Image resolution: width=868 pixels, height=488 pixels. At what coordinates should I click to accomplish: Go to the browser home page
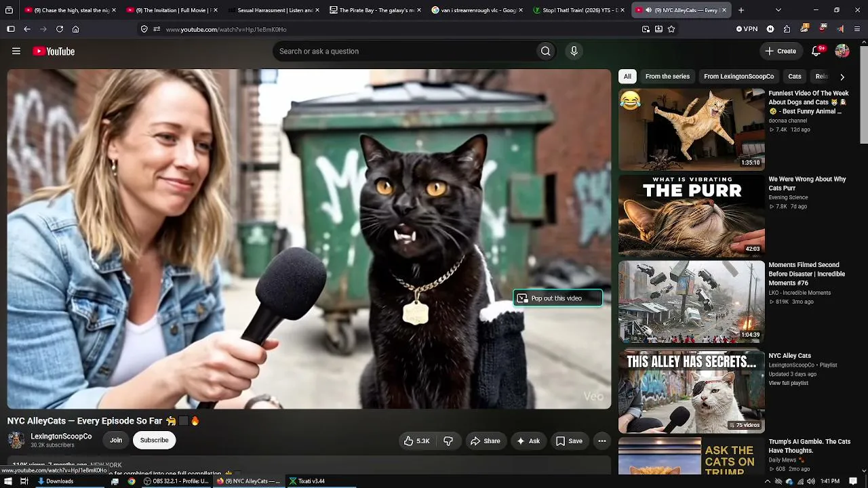[76, 29]
